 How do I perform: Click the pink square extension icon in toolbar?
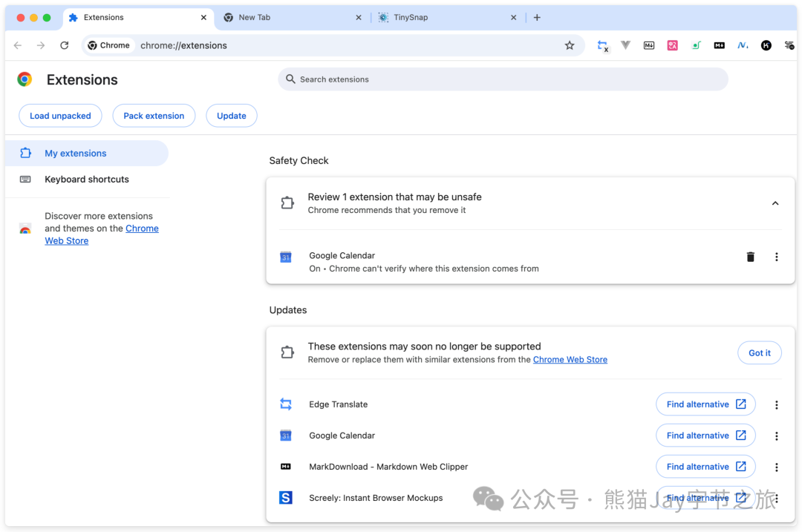[x=672, y=45]
